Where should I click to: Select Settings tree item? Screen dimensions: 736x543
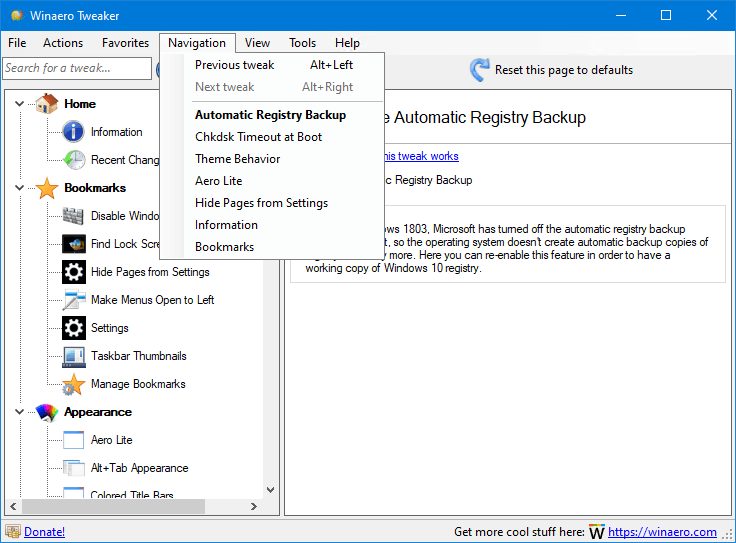pos(109,328)
